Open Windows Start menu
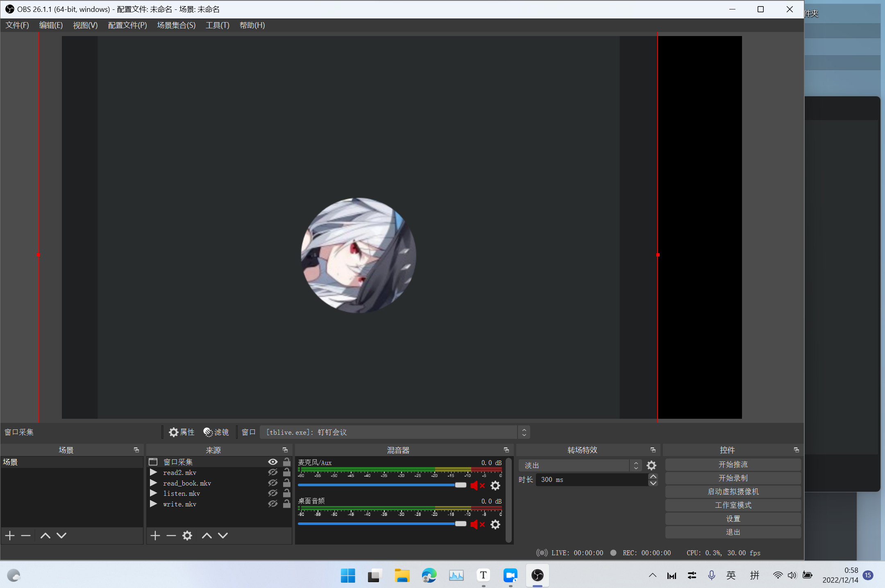This screenshot has height=588, width=885. pyautogui.click(x=348, y=576)
